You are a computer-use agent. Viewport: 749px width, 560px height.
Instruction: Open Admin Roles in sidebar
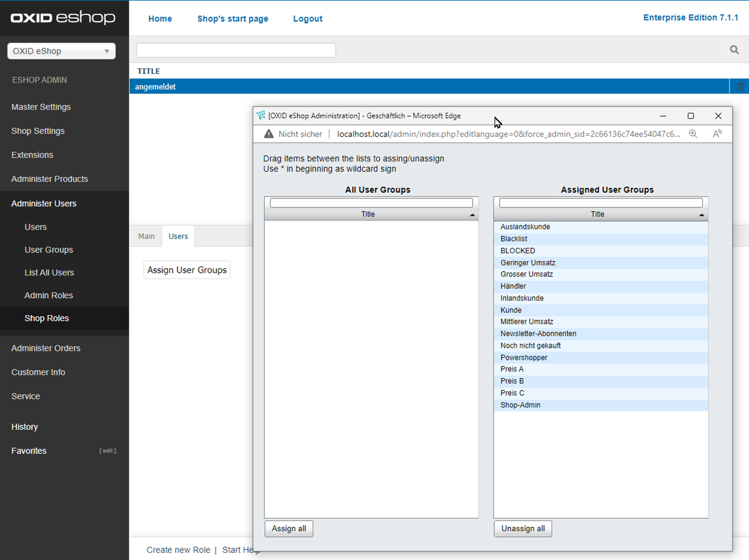pos(49,295)
